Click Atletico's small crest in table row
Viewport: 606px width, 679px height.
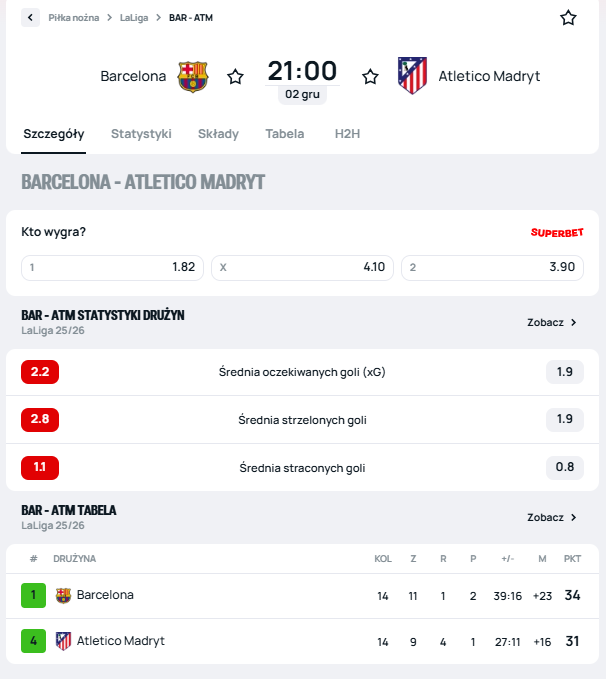[x=64, y=641]
